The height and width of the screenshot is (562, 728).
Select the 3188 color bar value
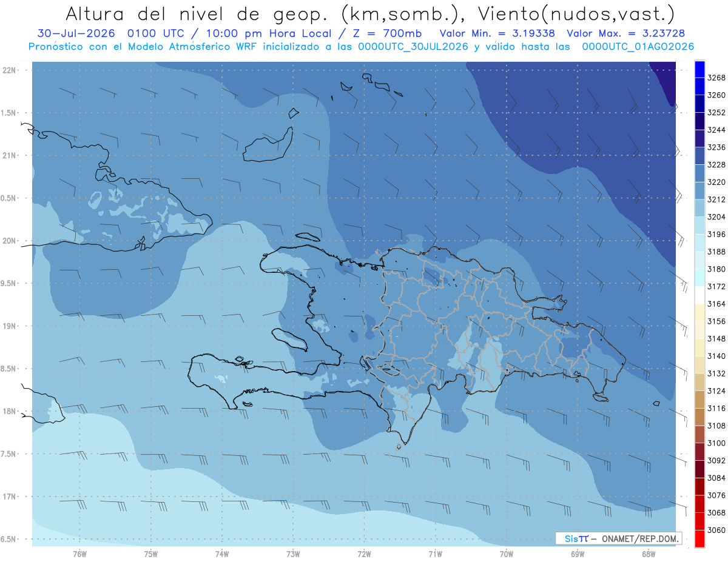pyautogui.click(x=716, y=252)
